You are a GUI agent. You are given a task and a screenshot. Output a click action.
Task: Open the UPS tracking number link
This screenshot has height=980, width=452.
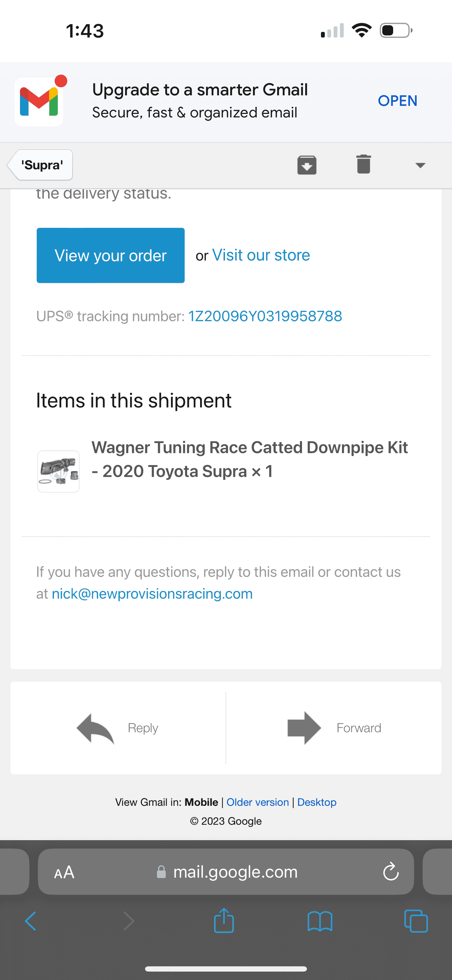265,316
